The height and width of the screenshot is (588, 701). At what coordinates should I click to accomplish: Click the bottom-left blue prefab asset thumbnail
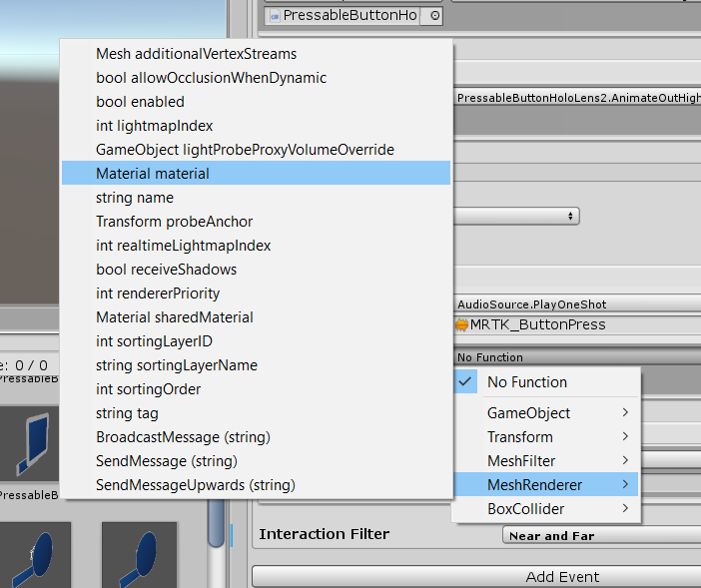[35, 554]
